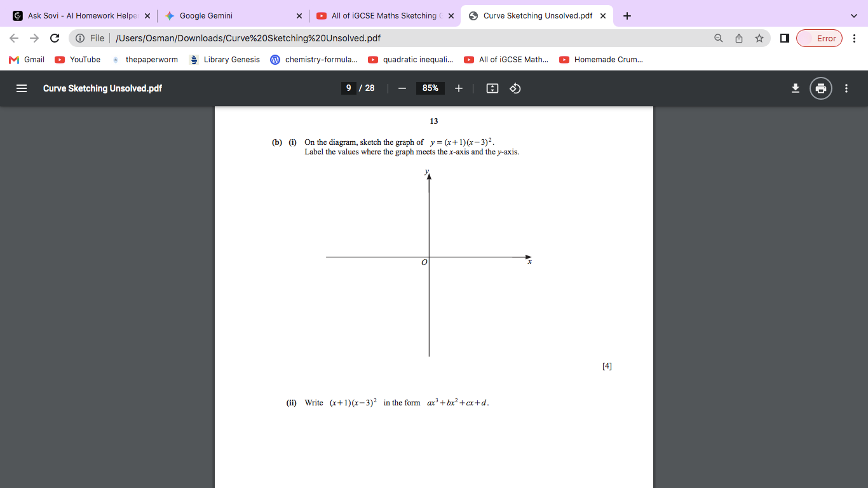The image size is (868, 488).
Task: Reload the current page
Action: pyautogui.click(x=55, y=38)
